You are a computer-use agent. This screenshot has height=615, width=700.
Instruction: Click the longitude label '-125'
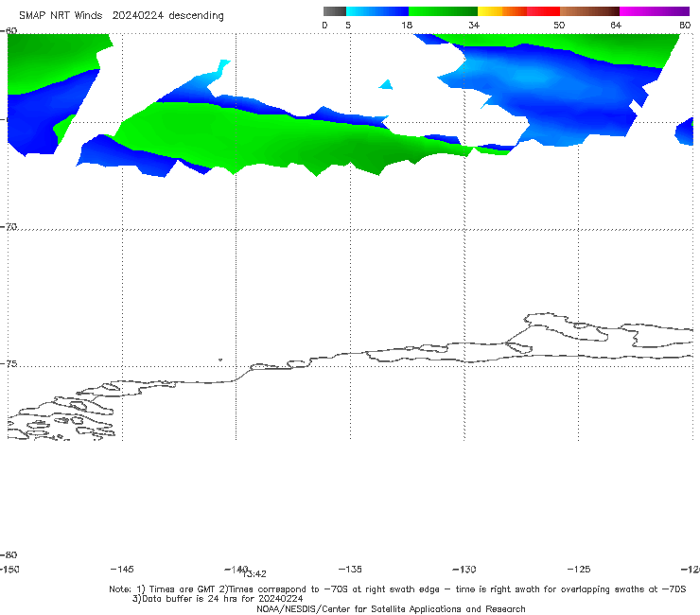click(x=579, y=569)
